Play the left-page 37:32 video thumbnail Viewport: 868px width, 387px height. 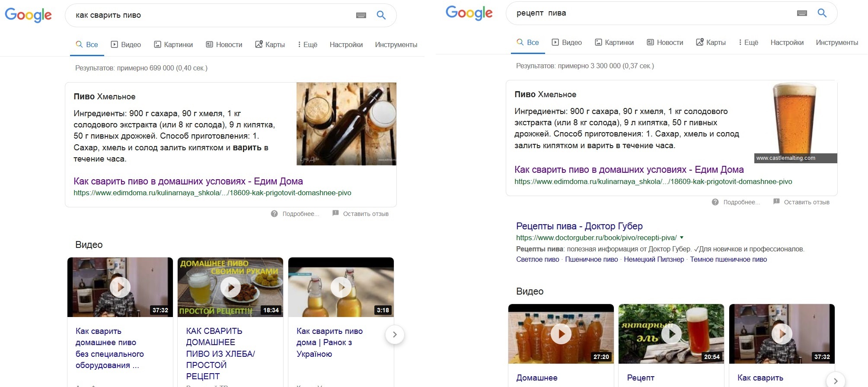pyautogui.click(x=120, y=287)
